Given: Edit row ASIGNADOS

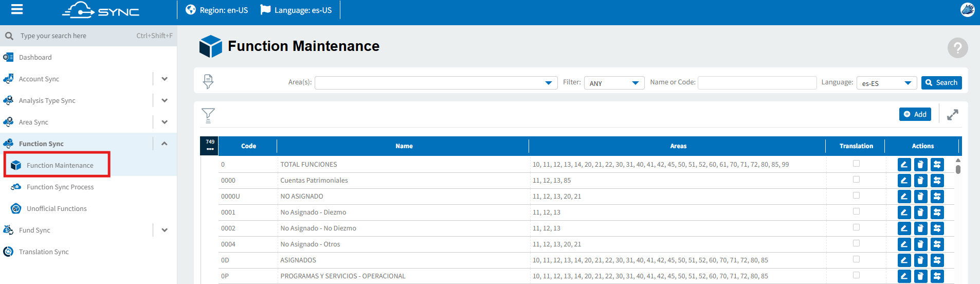Looking at the screenshot, I should click(904, 260).
